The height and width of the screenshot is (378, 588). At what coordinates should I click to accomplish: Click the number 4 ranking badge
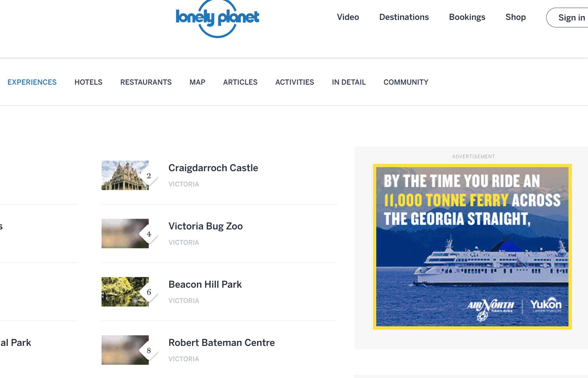pos(149,234)
